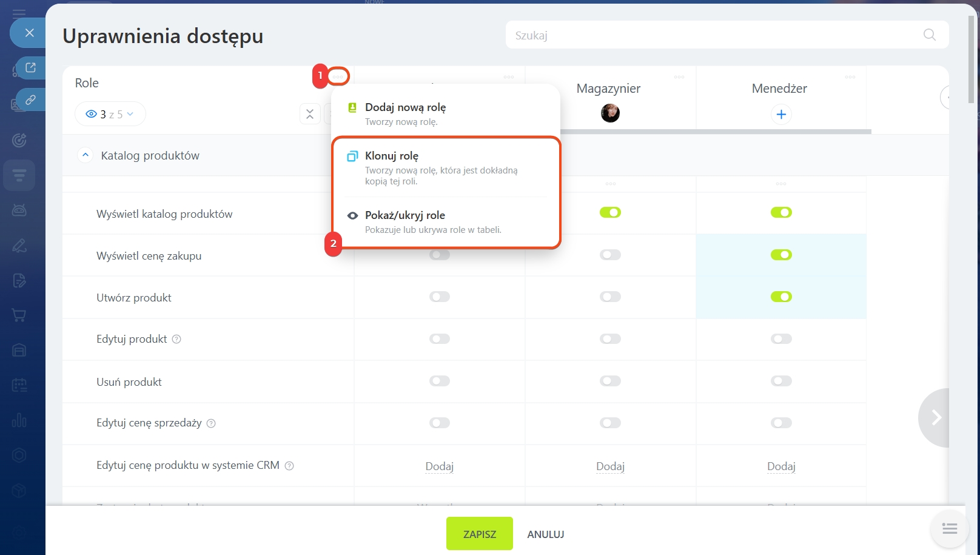The width and height of the screenshot is (980, 555).
Task: Toggle Edytuj produkt for Magazynier
Action: pyautogui.click(x=610, y=338)
